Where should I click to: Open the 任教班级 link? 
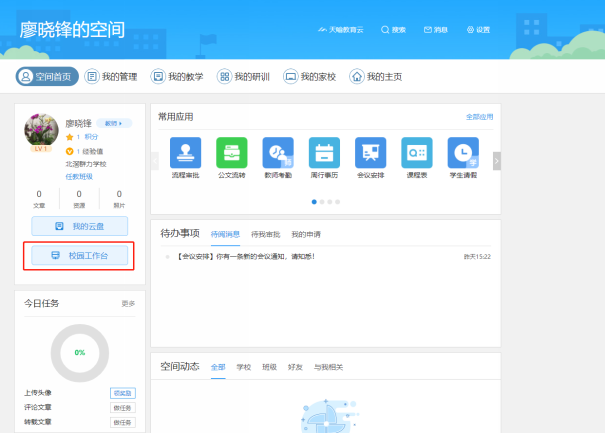click(79, 177)
